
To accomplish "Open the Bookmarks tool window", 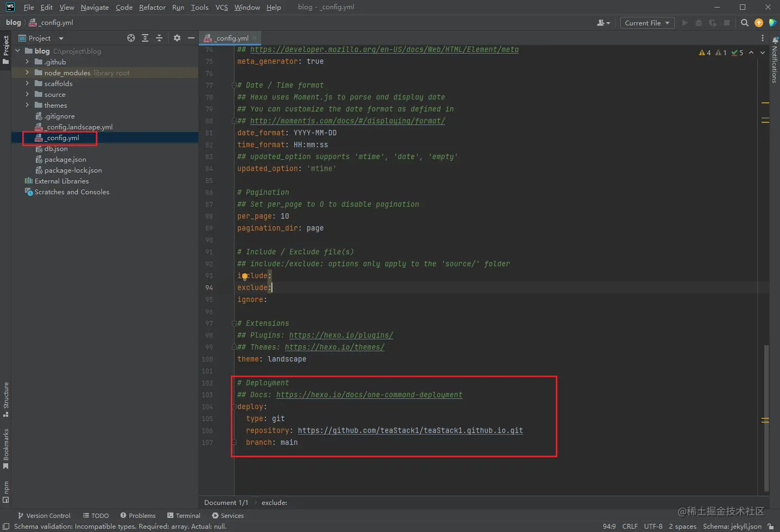I will pyautogui.click(x=6, y=449).
